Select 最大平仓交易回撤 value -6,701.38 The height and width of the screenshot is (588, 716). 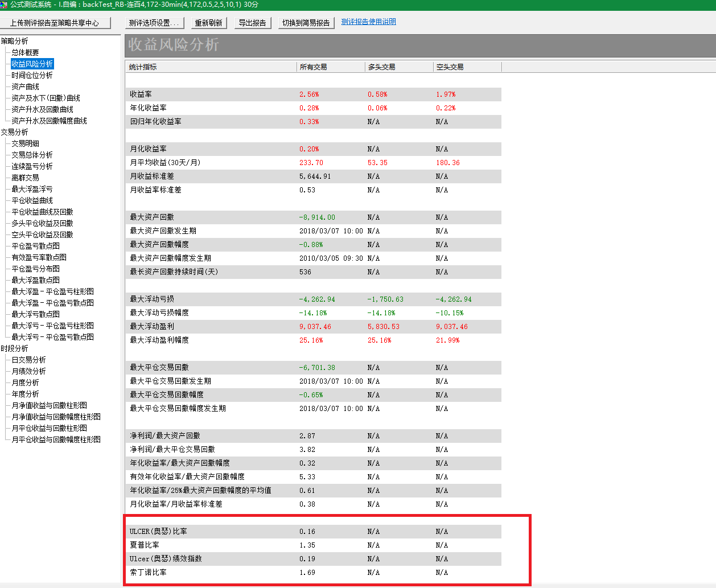pyautogui.click(x=317, y=367)
